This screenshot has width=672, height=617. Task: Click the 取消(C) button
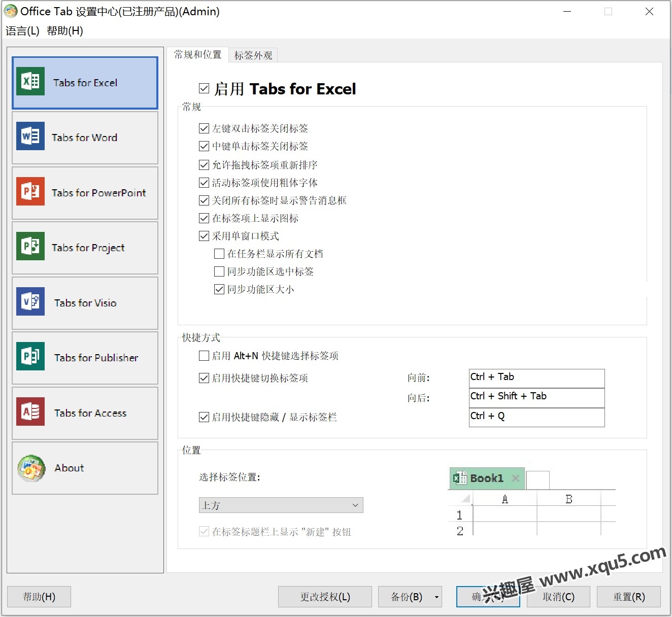coord(558,597)
